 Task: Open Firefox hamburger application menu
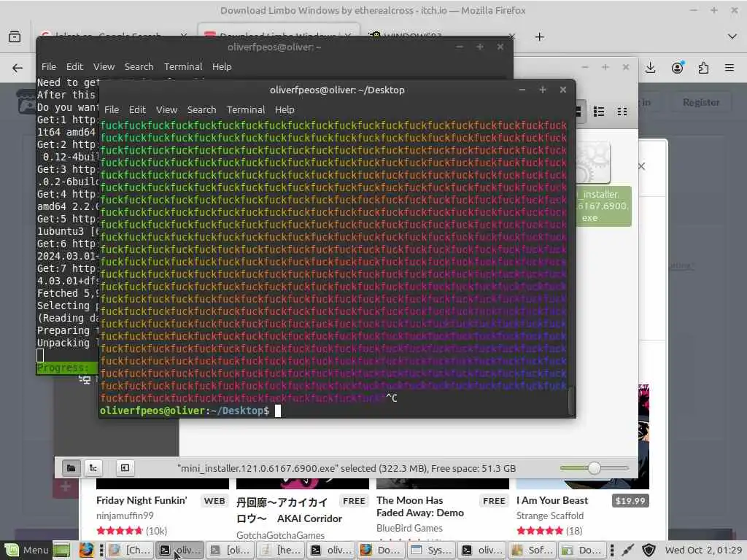[x=729, y=68]
